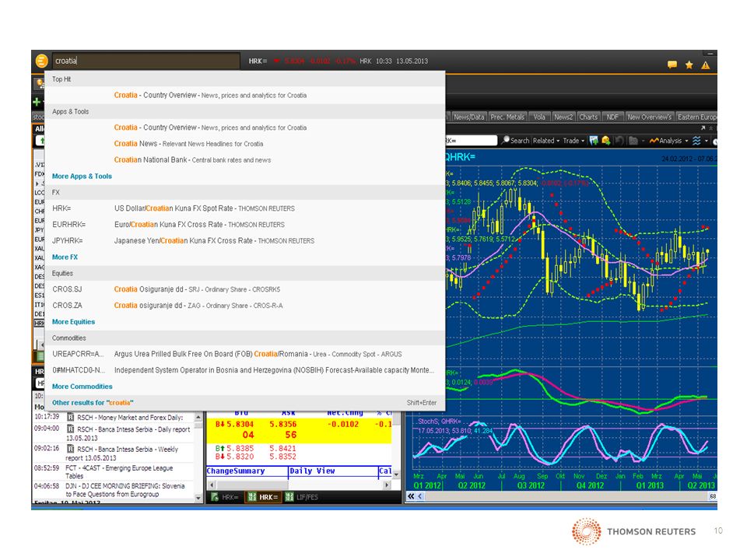Image resolution: width=747 pixels, height=560 pixels.
Task: Switch to News/Data tab
Action: [468, 117]
